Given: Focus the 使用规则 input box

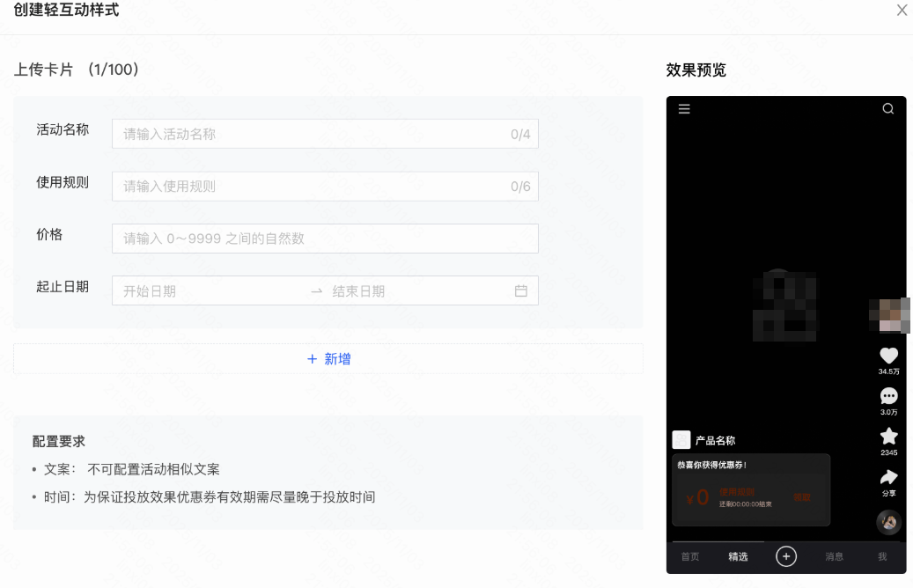Looking at the screenshot, I should tap(325, 187).
